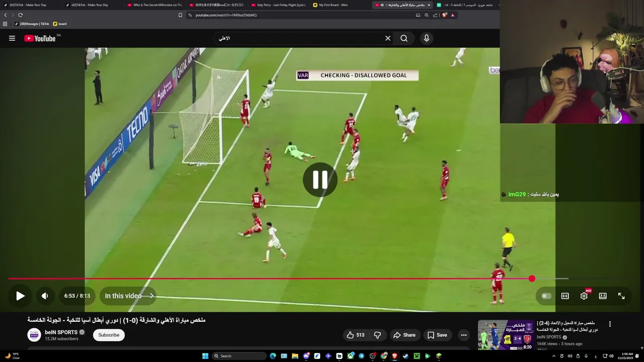Clear the search box with X icon
This screenshot has width=644, height=362.
388,38
